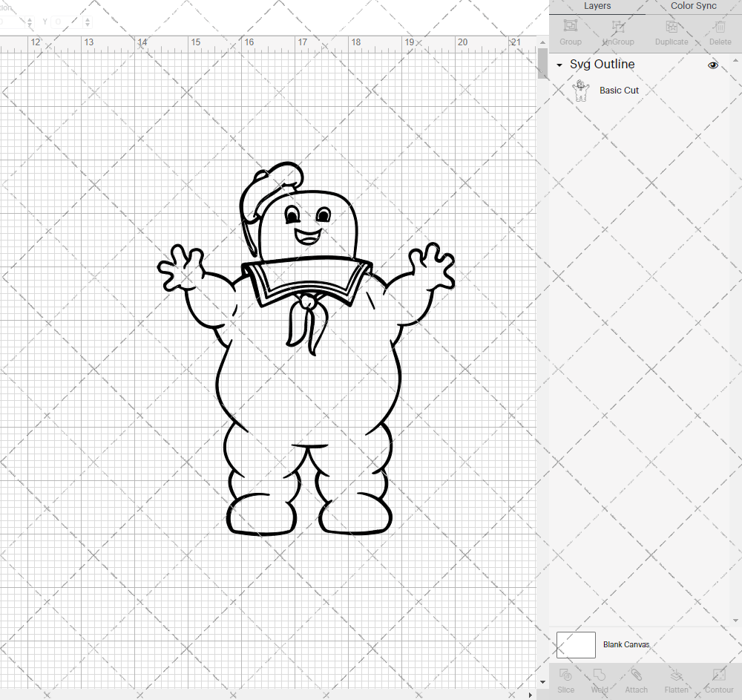
Task: Click the Attach paperclip icon
Action: pos(636,675)
